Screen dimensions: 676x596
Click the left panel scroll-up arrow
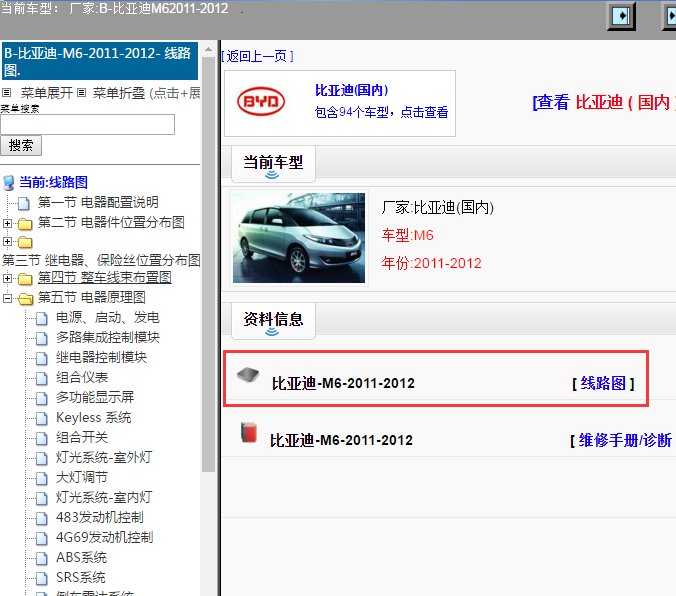pyautogui.click(x=208, y=49)
